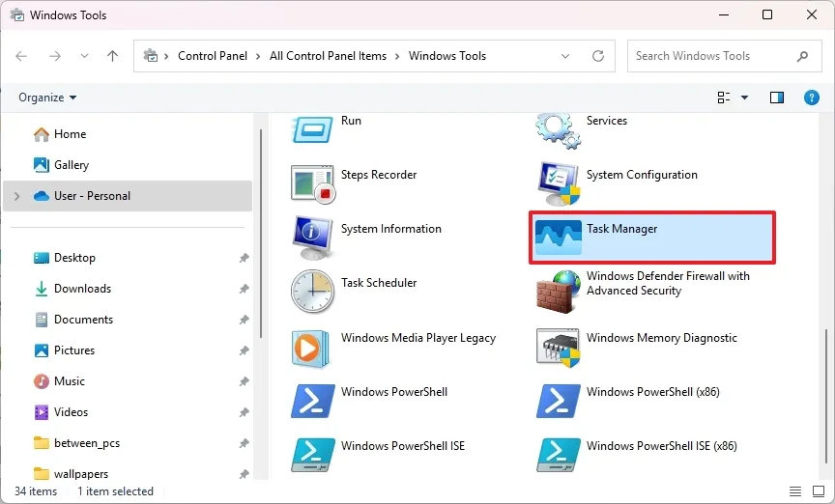Viewport: 835px width, 504px height.
Task: Unpin Pictures using its pin icon
Action: pyautogui.click(x=244, y=350)
